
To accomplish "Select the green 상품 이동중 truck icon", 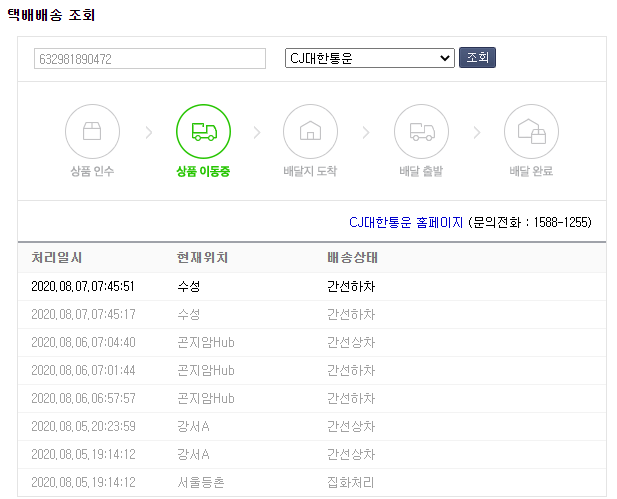I will (x=203, y=131).
